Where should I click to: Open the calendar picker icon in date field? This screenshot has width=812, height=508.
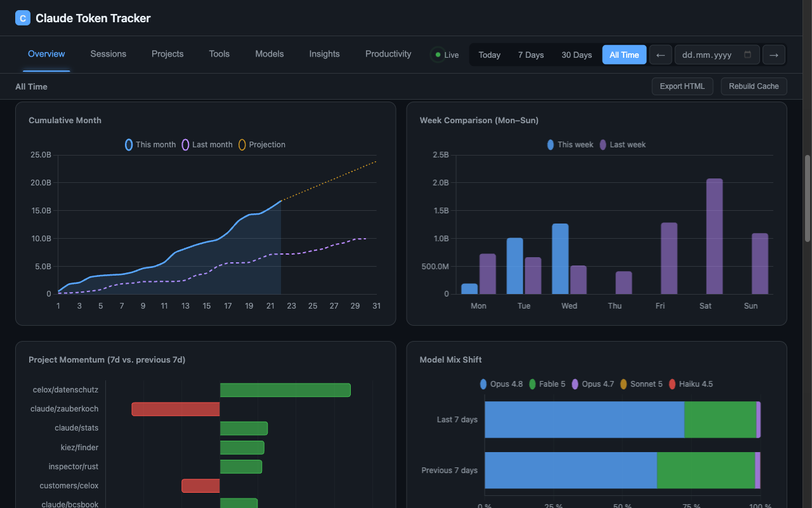(x=747, y=55)
